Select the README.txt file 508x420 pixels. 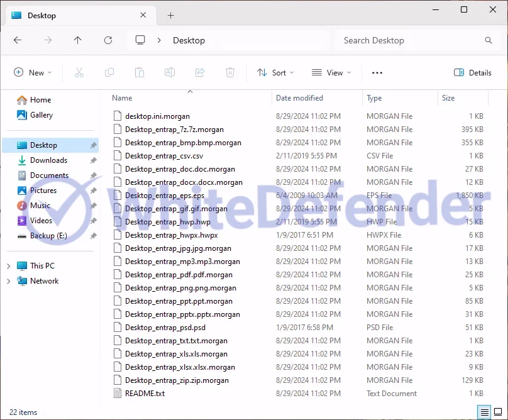pyautogui.click(x=145, y=394)
